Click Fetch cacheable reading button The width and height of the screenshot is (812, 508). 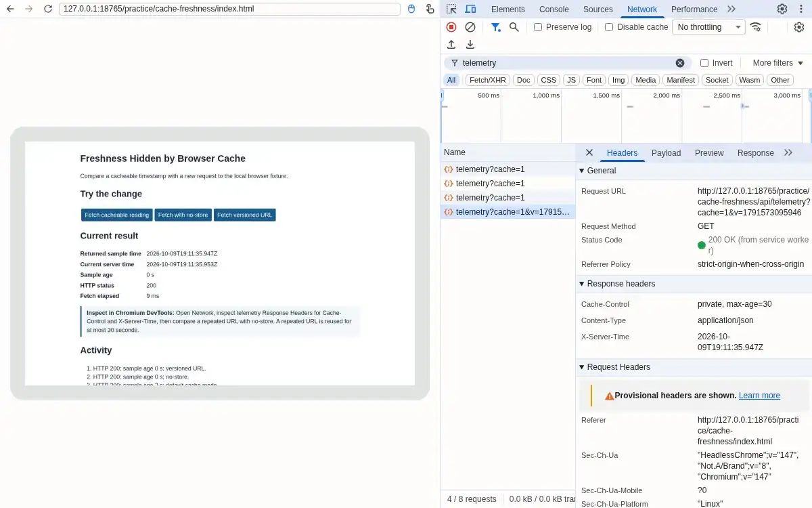pos(117,215)
